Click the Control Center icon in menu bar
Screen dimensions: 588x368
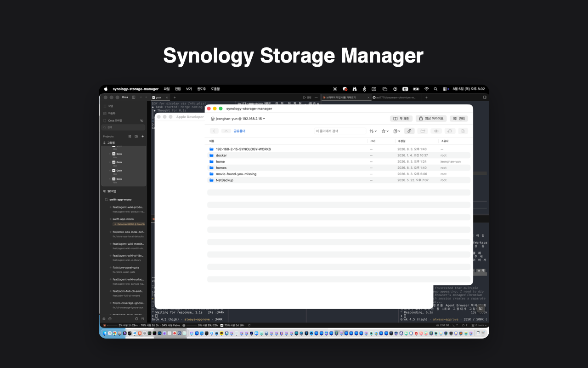[x=445, y=89]
